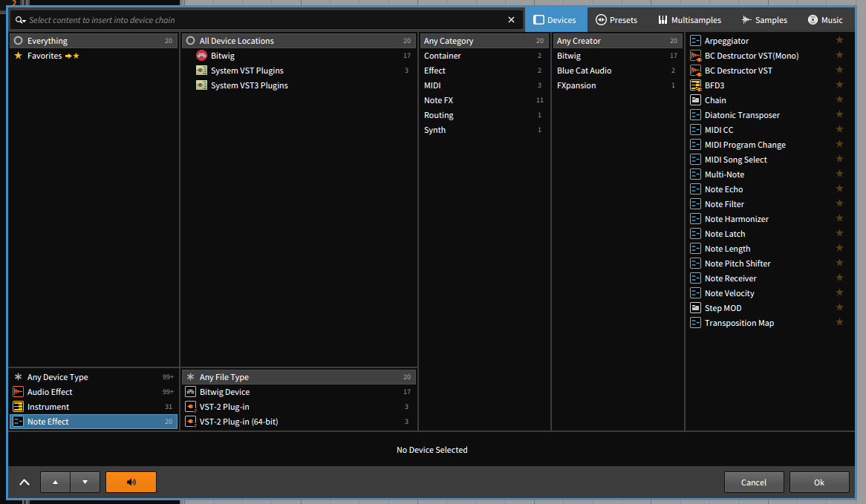Go to next item with down arrow

pyautogui.click(x=85, y=482)
